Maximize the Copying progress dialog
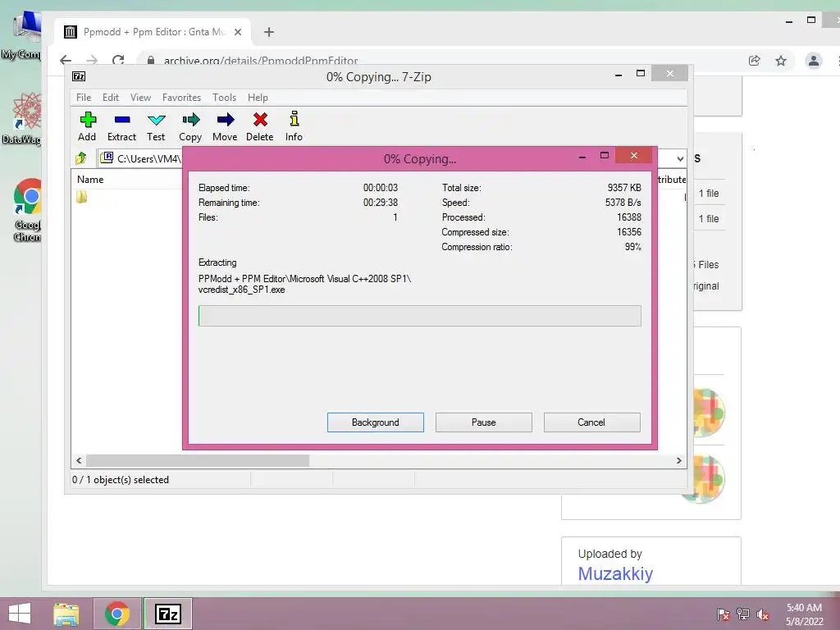The height and width of the screenshot is (630, 840). click(605, 156)
